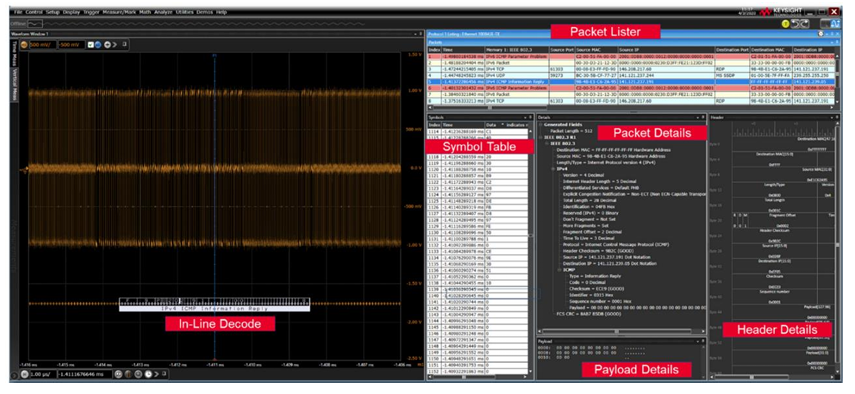The image size is (855, 394).
Task: Collapse the ICMP tree node in Details
Action: (x=559, y=269)
